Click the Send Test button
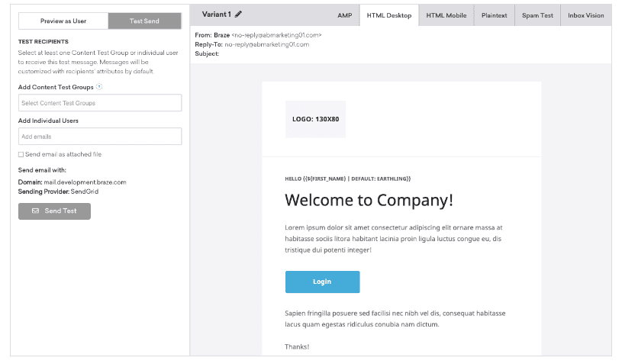 tap(54, 211)
